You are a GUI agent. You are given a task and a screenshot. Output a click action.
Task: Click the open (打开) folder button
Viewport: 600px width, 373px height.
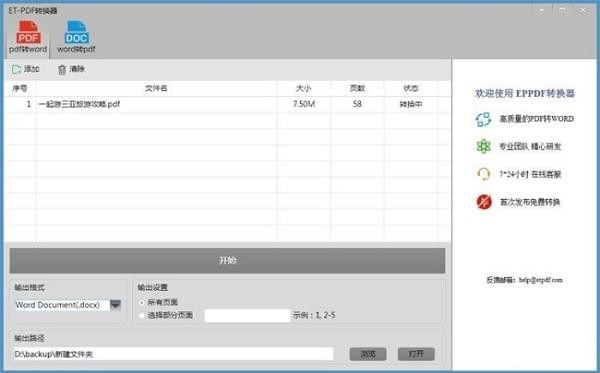tap(416, 354)
